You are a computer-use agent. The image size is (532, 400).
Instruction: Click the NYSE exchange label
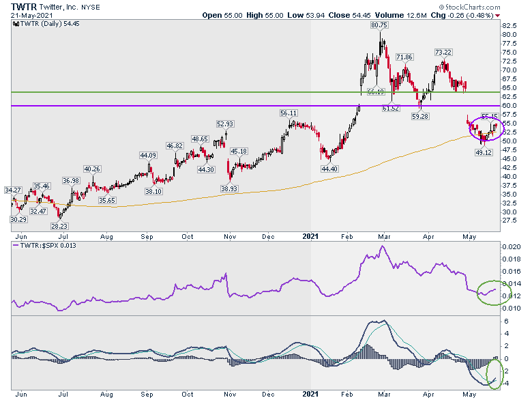point(90,8)
